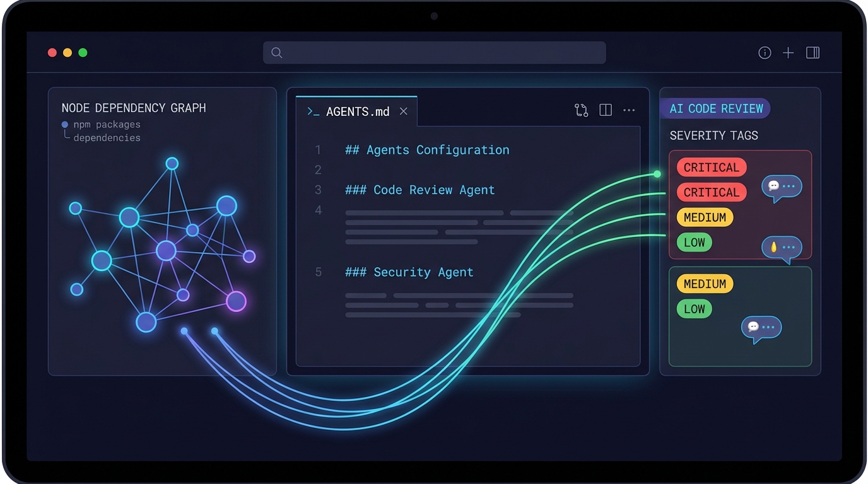Image resolution: width=868 pixels, height=484 pixels.
Task: Open the editor three-dot more menu
Action: click(x=629, y=110)
